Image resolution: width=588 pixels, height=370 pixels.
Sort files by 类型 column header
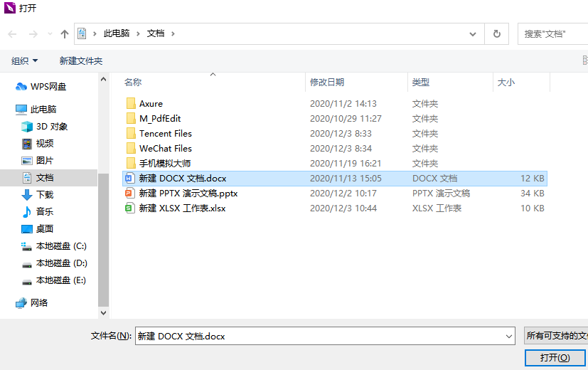[421, 83]
